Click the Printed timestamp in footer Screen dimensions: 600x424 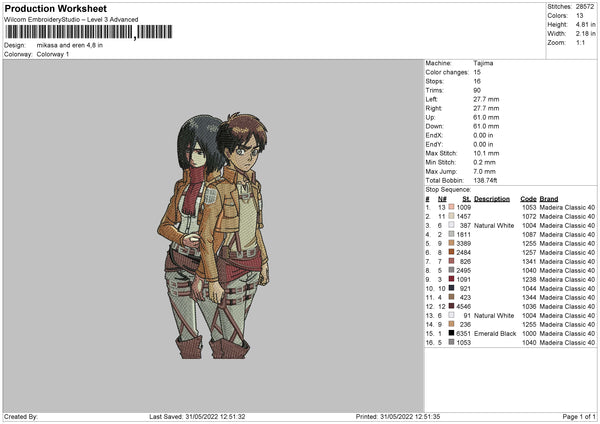pos(398,417)
